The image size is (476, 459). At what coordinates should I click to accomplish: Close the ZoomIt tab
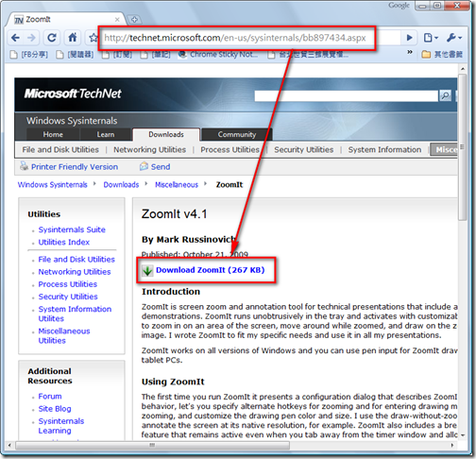coord(117,20)
